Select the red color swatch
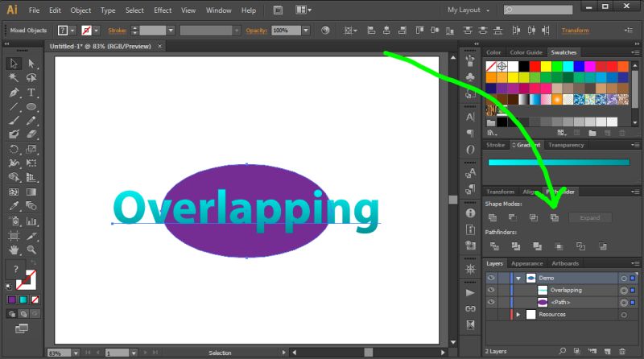The image size is (644, 359). (535, 66)
